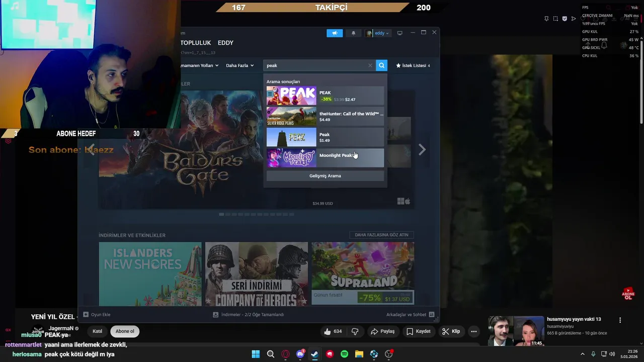This screenshot has width=644, height=362.
Task: Click the blue Steam announcements megaphone icon
Action: [x=335, y=33]
